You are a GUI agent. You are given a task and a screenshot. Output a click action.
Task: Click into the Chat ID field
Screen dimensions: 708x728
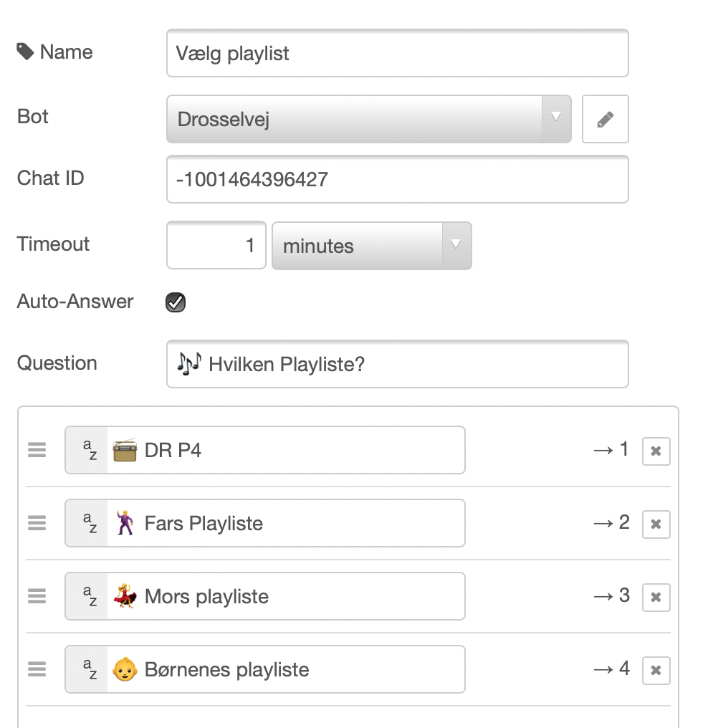(x=398, y=179)
